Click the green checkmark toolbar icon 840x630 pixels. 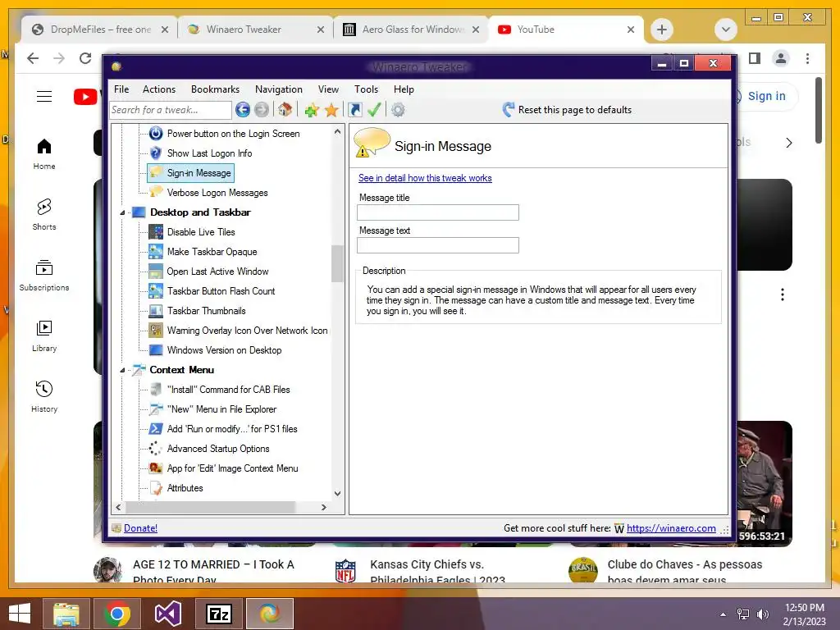(x=374, y=110)
